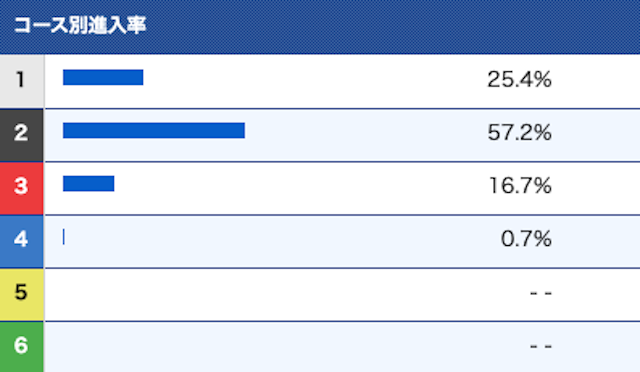Click the tiny course 4 bar
The width and height of the screenshot is (640, 372).
coord(64,237)
